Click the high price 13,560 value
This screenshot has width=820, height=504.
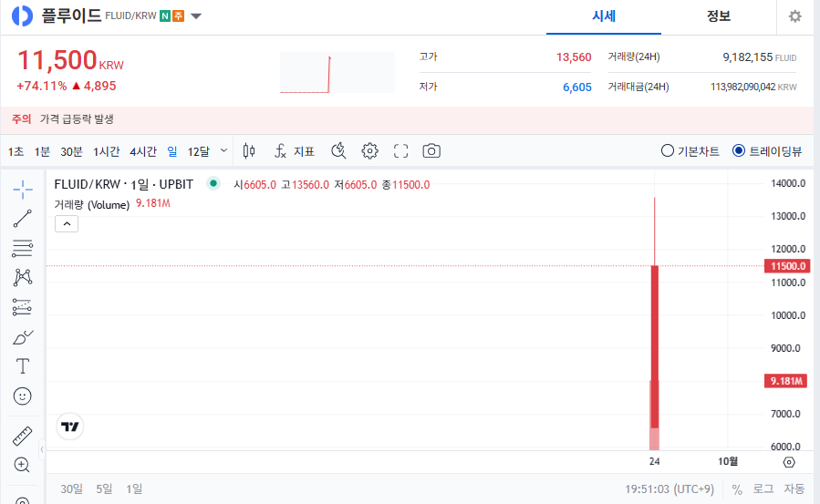tap(574, 57)
